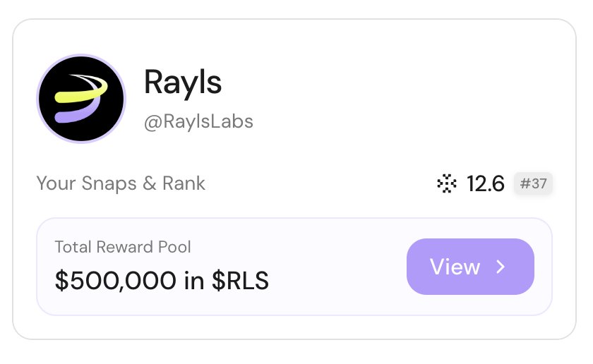Click the word View in the button

click(455, 267)
